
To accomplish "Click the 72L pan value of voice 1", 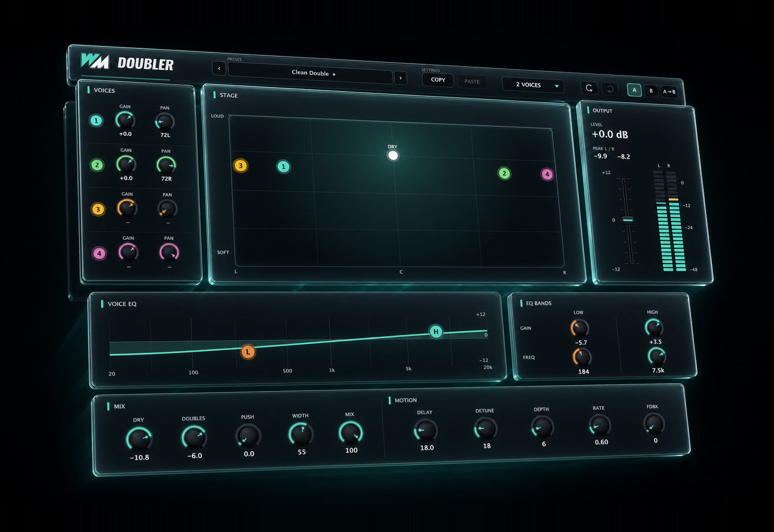I will (165, 135).
